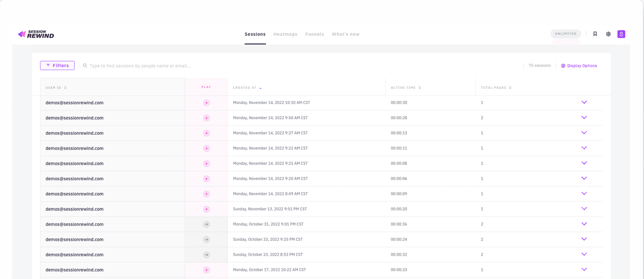Viewport: 644px width, 279px height.
Task: Play the 10:10 AM November 14 session
Action: [206, 103]
